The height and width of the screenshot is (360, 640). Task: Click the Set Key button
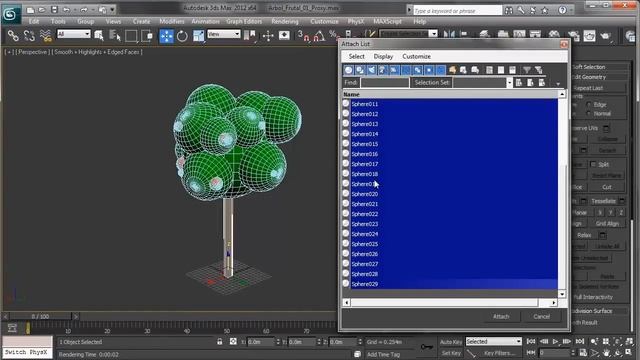pyautogui.click(x=451, y=353)
